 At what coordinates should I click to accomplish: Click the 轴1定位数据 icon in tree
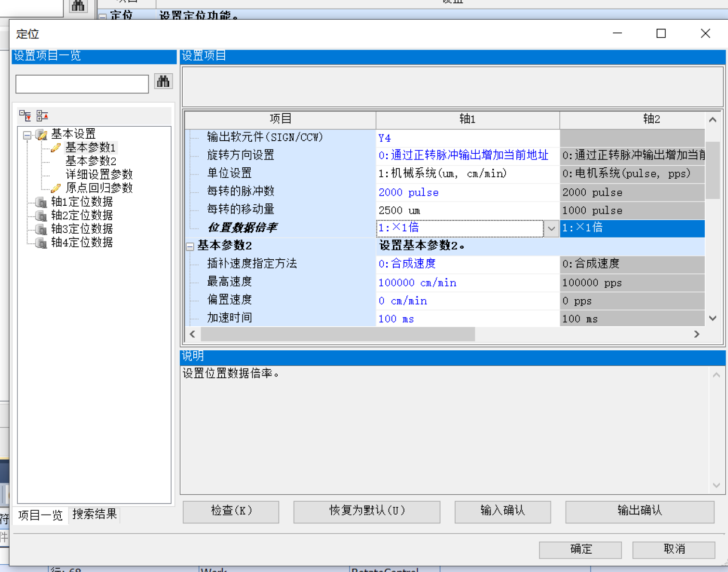tap(42, 202)
